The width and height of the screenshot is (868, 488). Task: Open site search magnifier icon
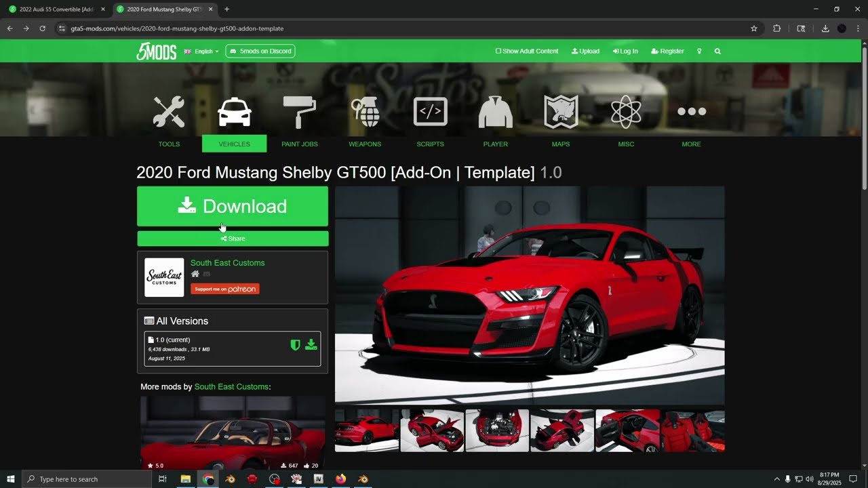(x=717, y=52)
